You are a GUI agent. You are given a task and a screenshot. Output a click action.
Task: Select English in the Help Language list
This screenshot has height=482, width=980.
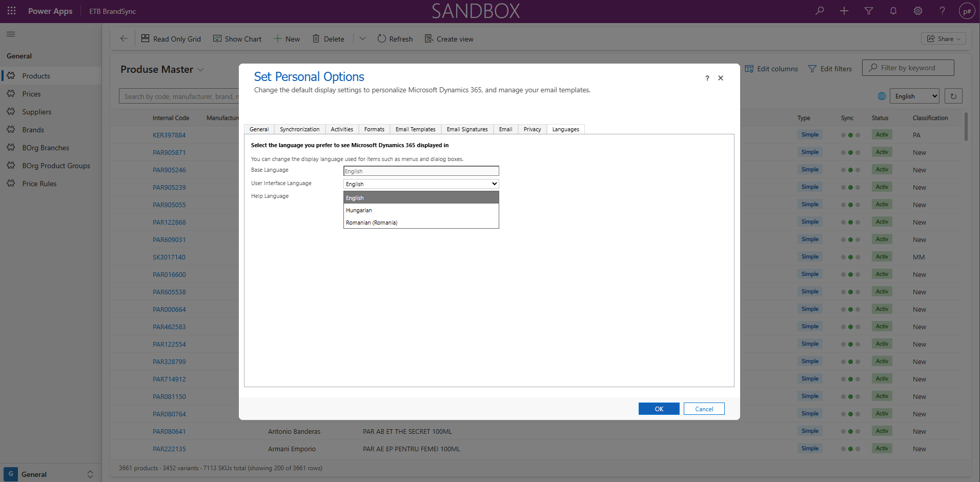pyautogui.click(x=421, y=198)
